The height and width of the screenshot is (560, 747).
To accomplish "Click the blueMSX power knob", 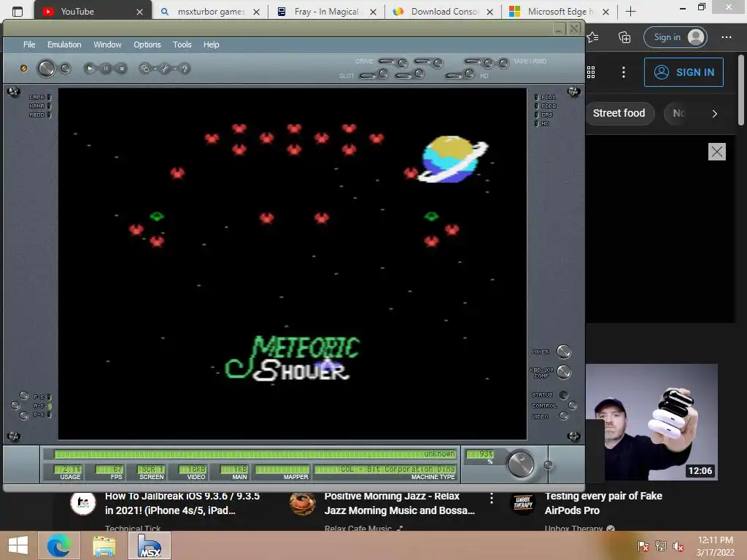I will (x=46, y=69).
